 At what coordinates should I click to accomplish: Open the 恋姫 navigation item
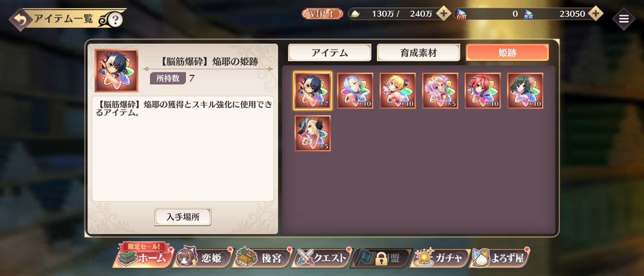pyautogui.click(x=202, y=258)
